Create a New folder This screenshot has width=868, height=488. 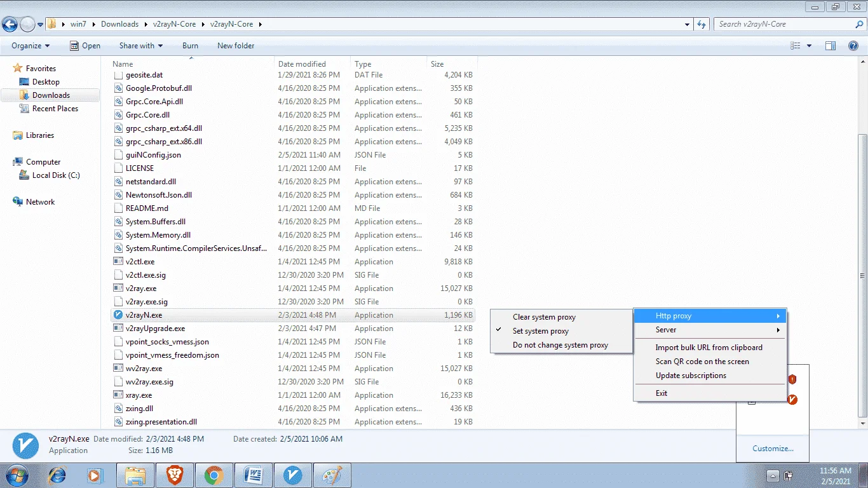pyautogui.click(x=236, y=46)
